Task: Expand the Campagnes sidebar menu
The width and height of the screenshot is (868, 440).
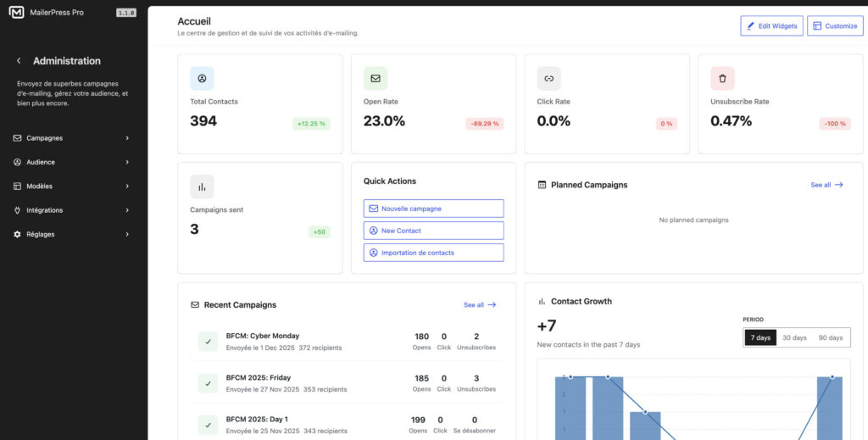Action: [72, 138]
